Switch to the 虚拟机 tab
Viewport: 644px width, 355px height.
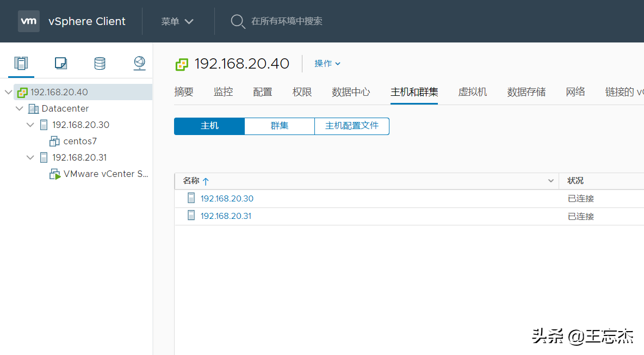472,92
